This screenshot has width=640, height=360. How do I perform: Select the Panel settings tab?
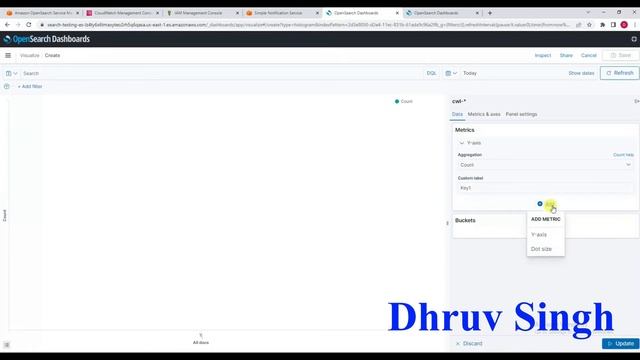[x=521, y=114]
